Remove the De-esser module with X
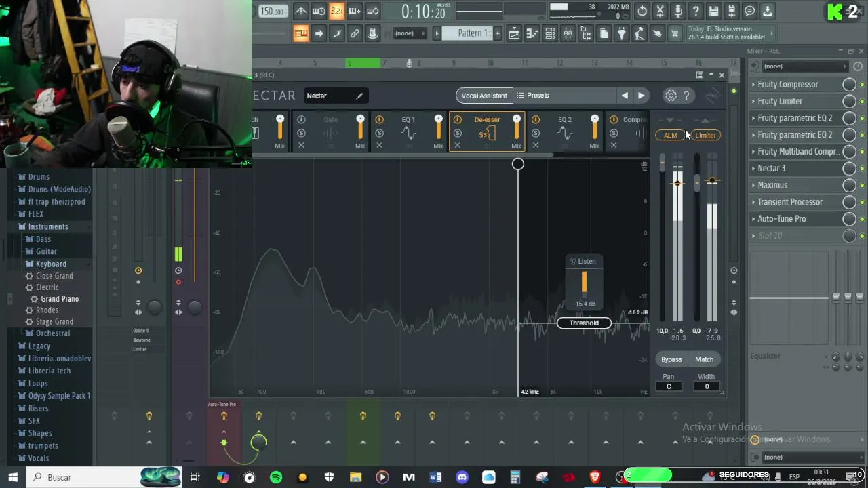 [x=458, y=145]
